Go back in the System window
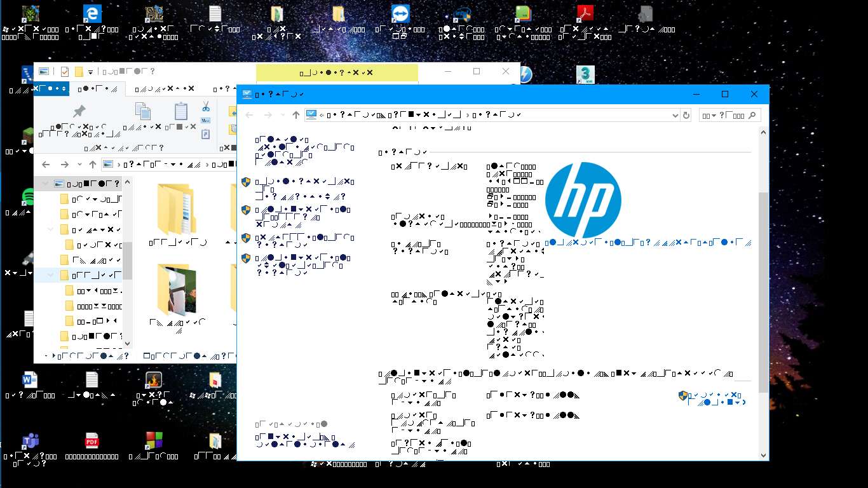Viewport: 868px width, 488px height. (250, 115)
